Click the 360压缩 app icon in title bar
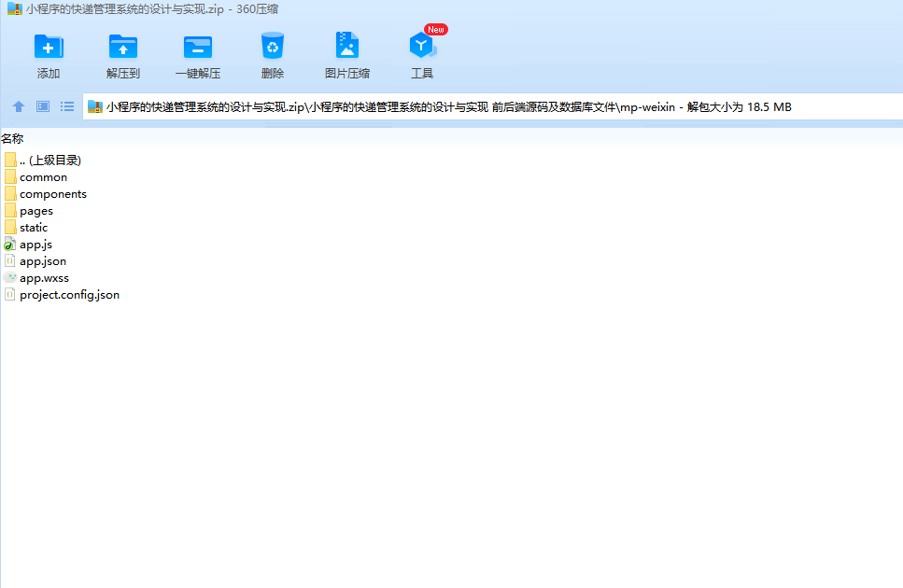 [14, 9]
